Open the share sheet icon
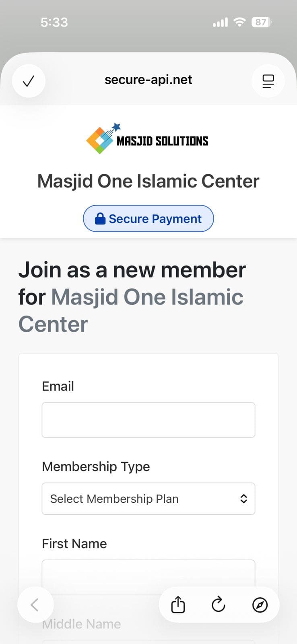Image resolution: width=297 pixels, height=644 pixels. click(x=178, y=605)
